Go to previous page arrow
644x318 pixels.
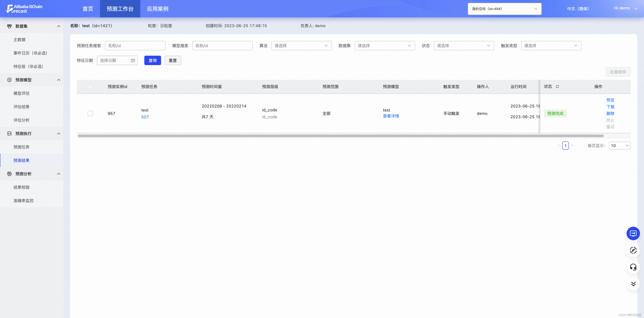tap(558, 146)
